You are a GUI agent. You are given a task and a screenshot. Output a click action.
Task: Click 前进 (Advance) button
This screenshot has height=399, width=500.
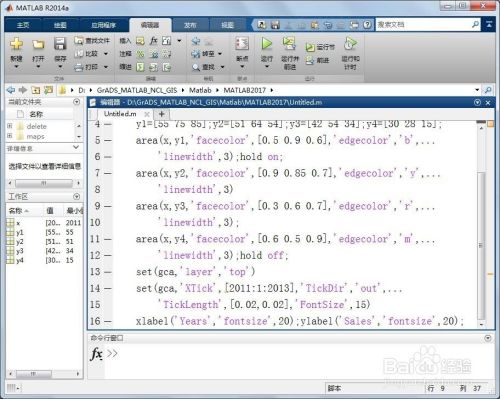click(x=318, y=60)
